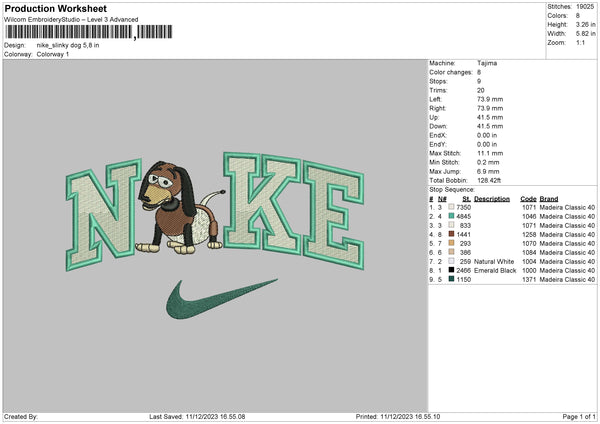
Task: Click the Total Bobbin value 128.42ft
Action: (x=489, y=180)
